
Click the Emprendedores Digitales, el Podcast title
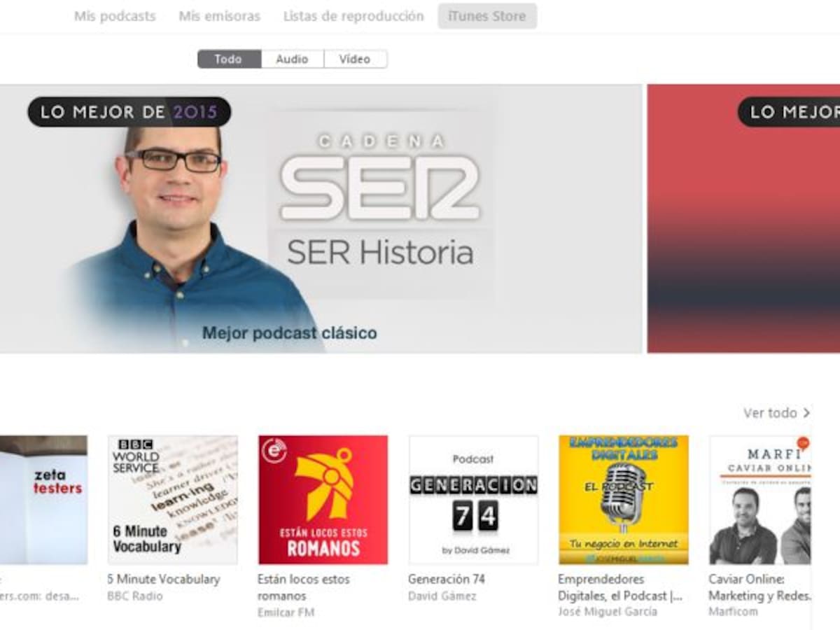[x=620, y=588]
